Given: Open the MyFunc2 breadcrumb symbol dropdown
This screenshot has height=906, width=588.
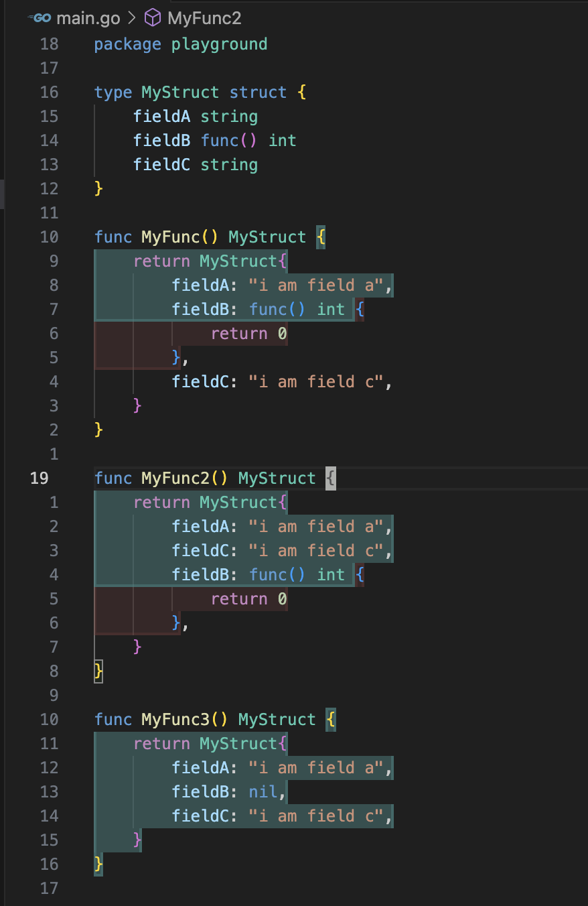Looking at the screenshot, I should point(204,18).
